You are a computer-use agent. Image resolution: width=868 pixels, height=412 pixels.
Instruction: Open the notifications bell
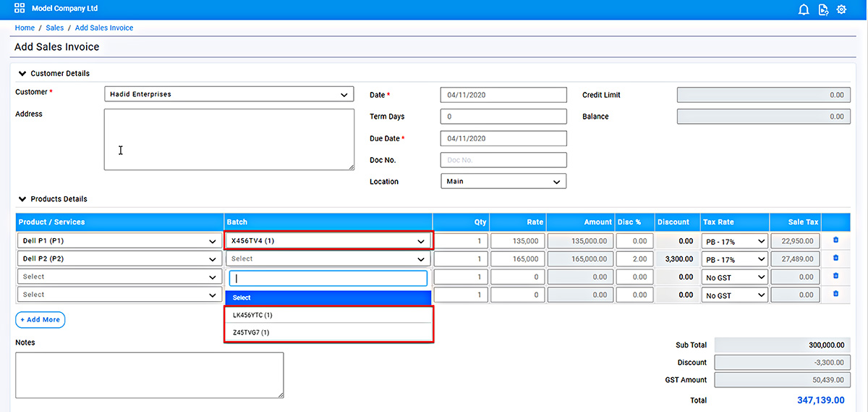(x=804, y=9)
